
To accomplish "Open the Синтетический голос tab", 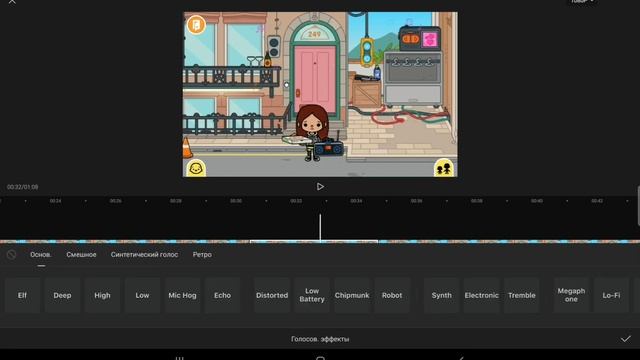I will pos(144,255).
